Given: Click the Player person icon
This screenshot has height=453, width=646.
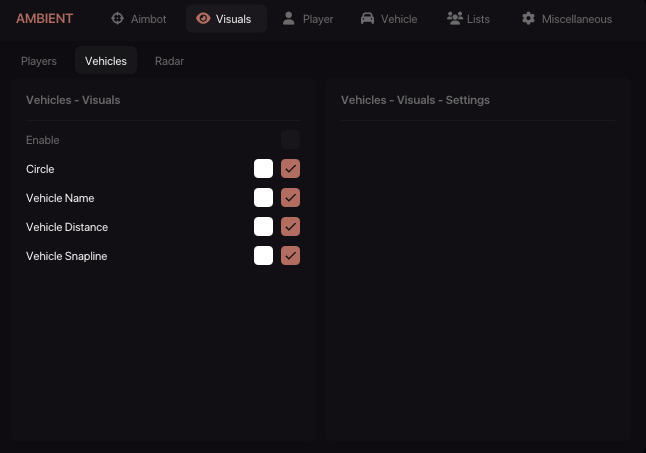Looking at the screenshot, I should click(289, 19).
